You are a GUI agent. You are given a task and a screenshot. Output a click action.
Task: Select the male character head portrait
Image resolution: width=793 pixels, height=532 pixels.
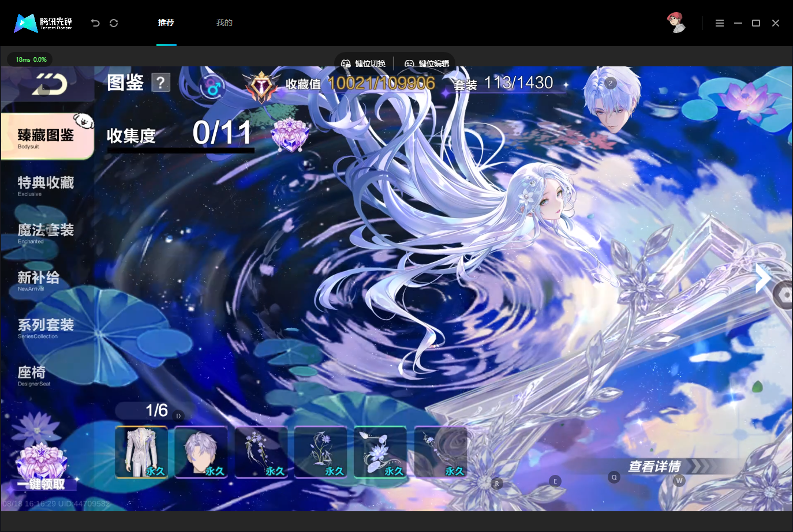pyautogui.click(x=611, y=99)
